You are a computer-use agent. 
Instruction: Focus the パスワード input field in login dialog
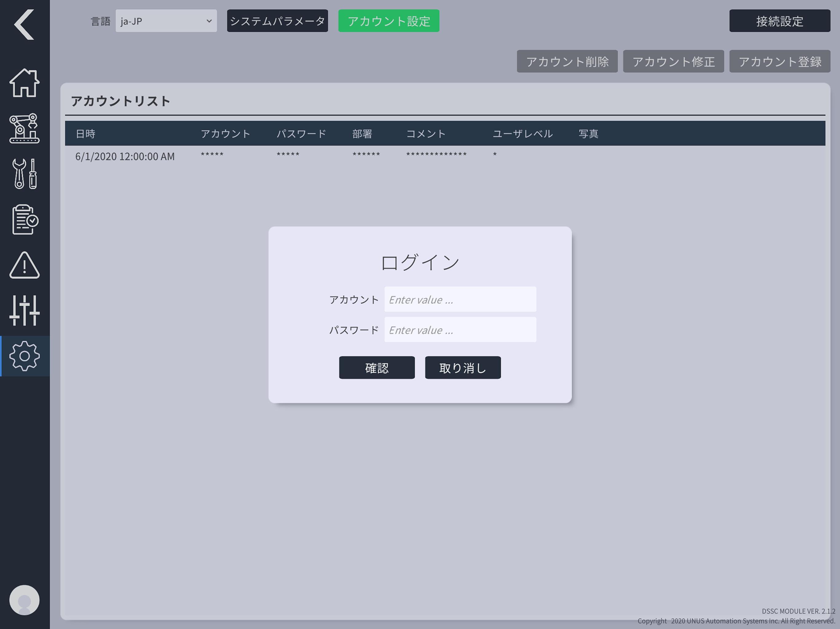(460, 330)
